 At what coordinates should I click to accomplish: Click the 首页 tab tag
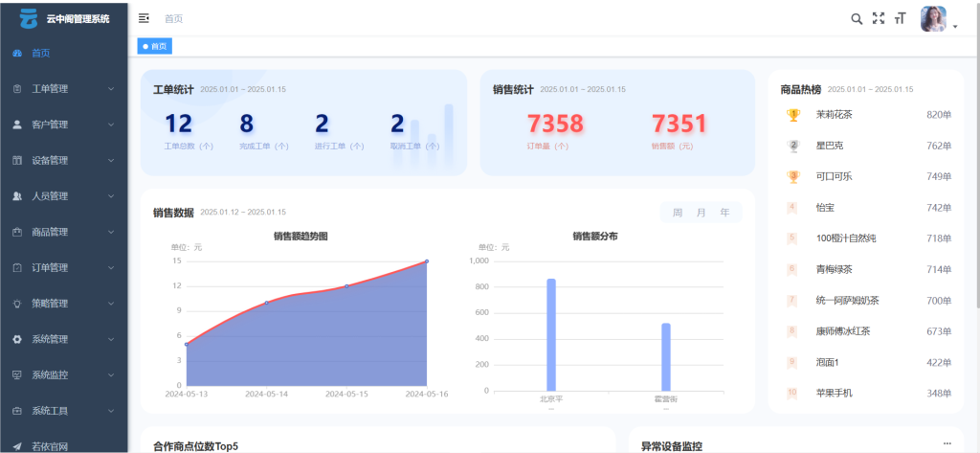[155, 46]
